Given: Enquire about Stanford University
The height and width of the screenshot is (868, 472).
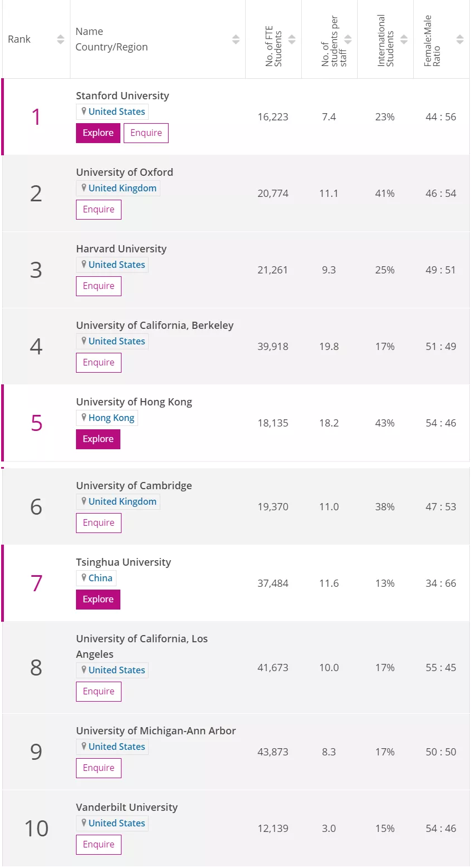Looking at the screenshot, I should (146, 133).
